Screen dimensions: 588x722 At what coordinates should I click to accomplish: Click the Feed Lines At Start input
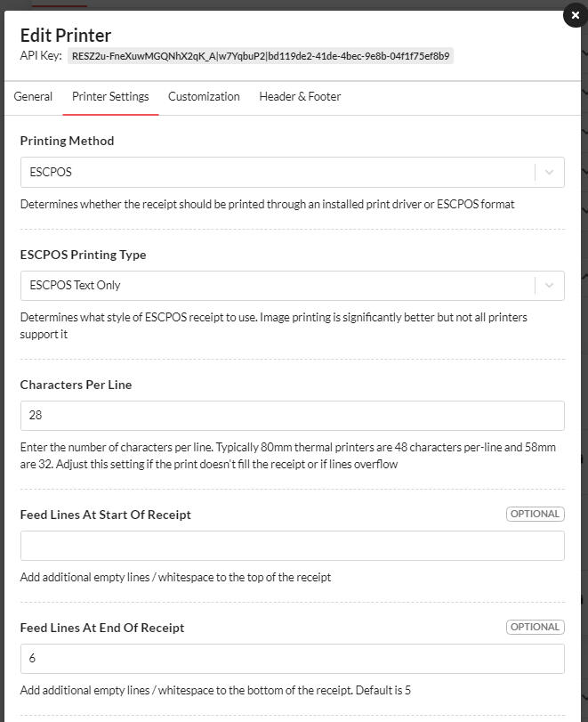tap(292, 546)
